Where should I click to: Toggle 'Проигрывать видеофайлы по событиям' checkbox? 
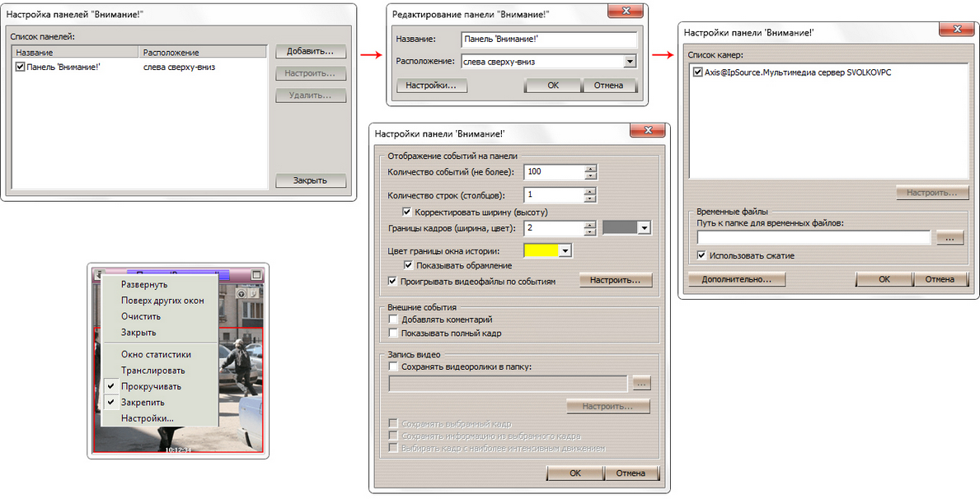[x=393, y=282]
